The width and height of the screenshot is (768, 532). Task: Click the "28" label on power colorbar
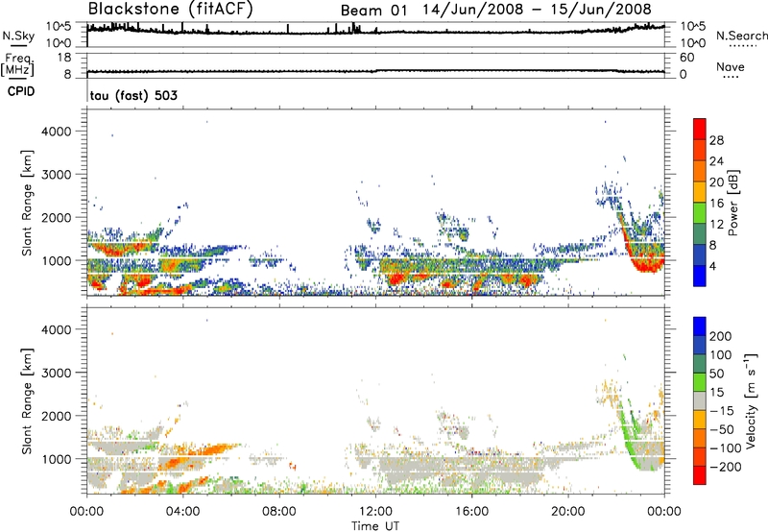[716, 140]
